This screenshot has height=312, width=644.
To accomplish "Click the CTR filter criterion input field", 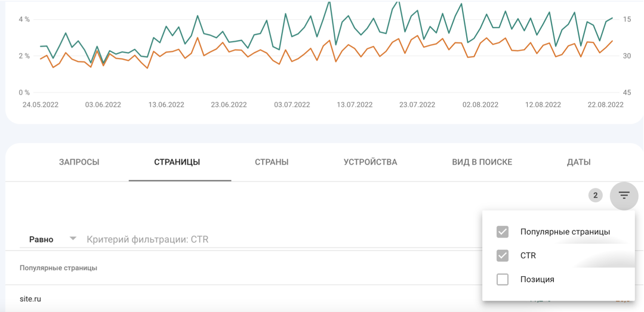I will point(239,239).
